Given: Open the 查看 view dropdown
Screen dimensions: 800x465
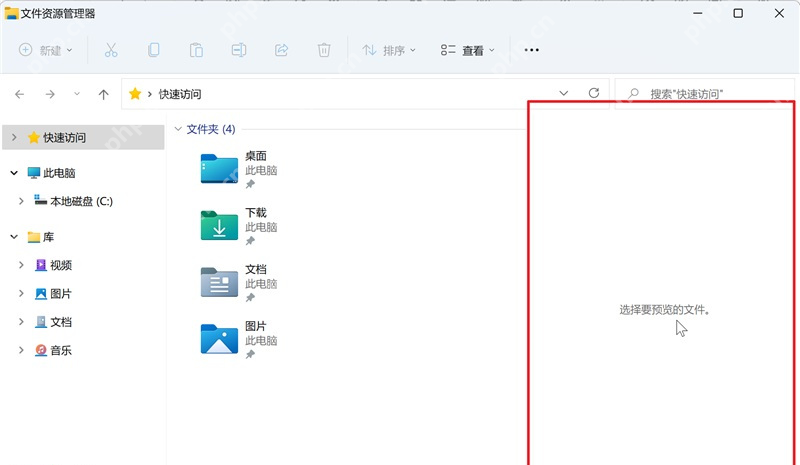Looking at the screenshot, I should [x=467, y=50].
